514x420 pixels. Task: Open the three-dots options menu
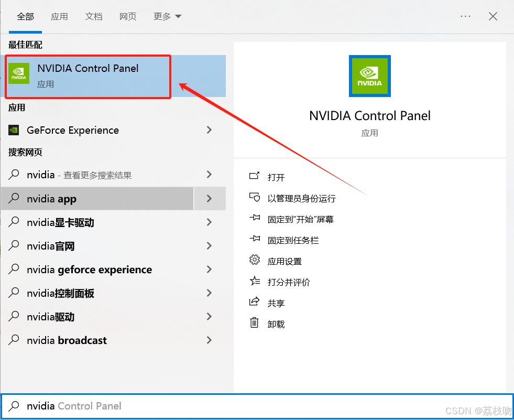465,16
